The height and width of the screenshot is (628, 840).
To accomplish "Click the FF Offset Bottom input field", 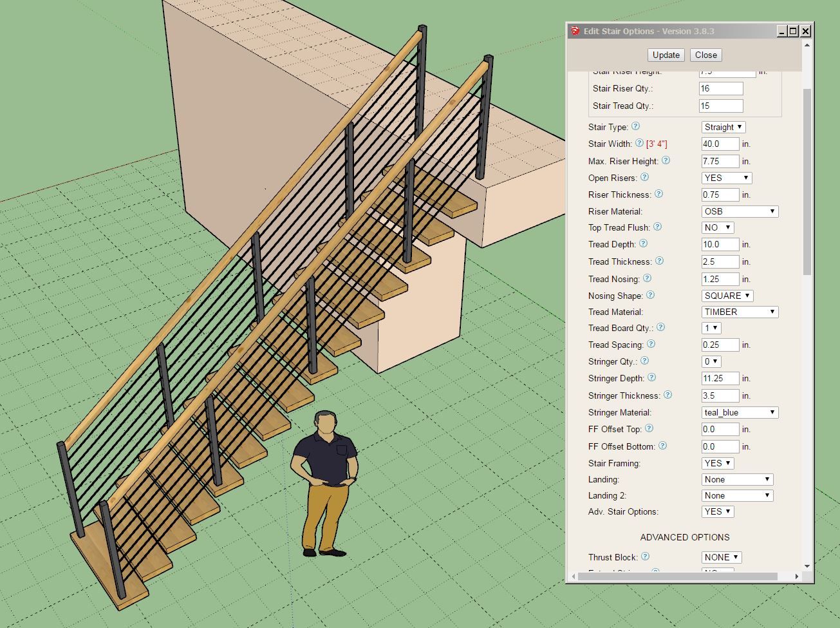I will (720, 446).
